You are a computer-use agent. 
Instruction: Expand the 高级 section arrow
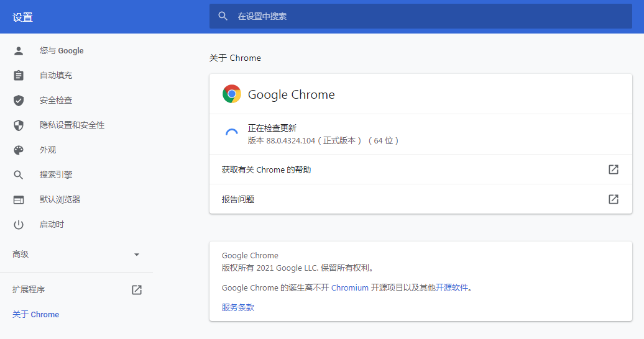(137, 255)
